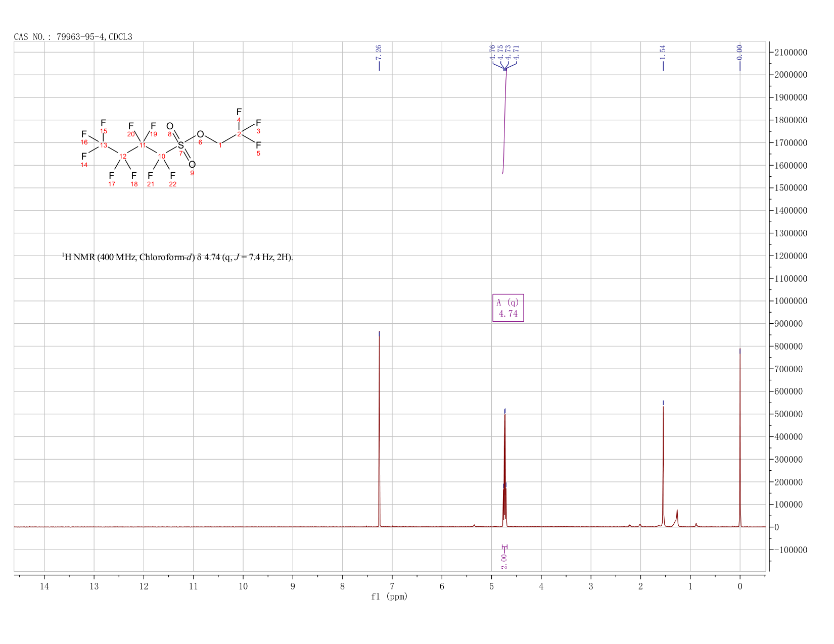Viewport: 834px width, 644px height.
Task: Click x-axis tick label 10
Action: pos(243,586)
